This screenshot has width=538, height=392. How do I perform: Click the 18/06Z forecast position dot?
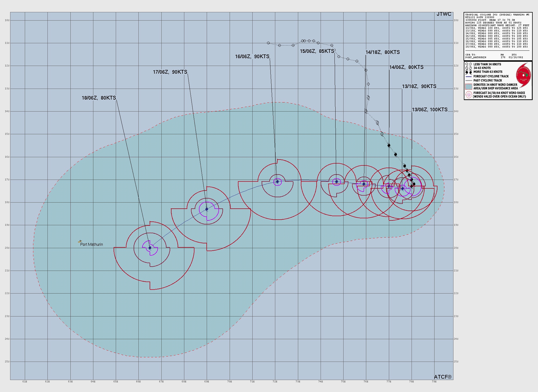click(150, 248)
